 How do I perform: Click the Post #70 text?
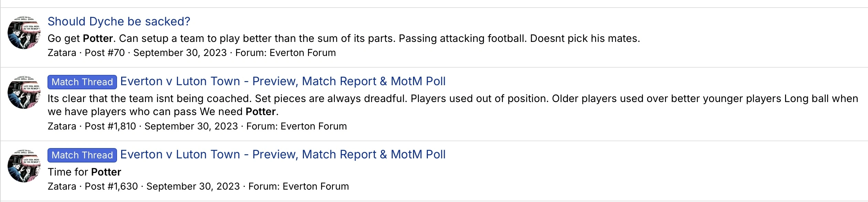point(105,53)
